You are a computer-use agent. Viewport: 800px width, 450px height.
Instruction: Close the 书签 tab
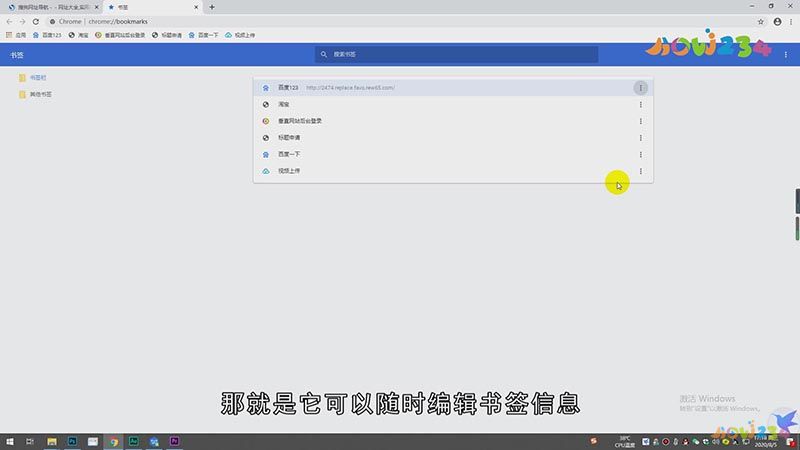click(196, 7)
